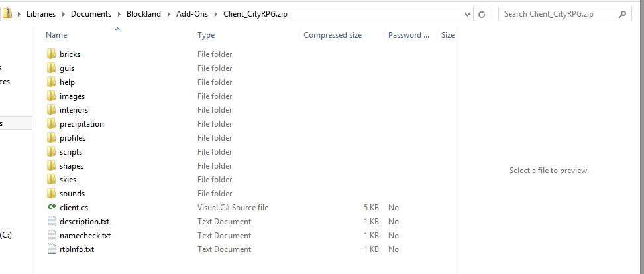Select the scripts folder
644x274 pixels.
71,152
